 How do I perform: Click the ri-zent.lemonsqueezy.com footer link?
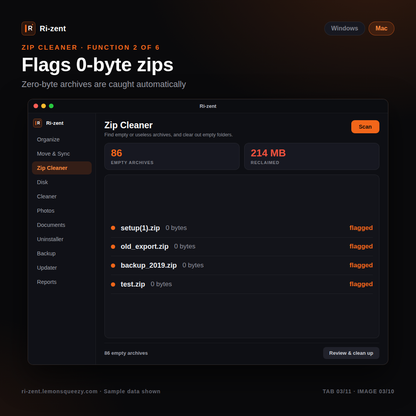60,391
